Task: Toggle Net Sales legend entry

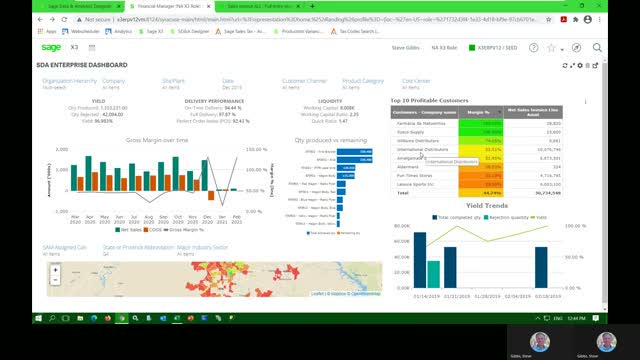Action: coord(129,230)
